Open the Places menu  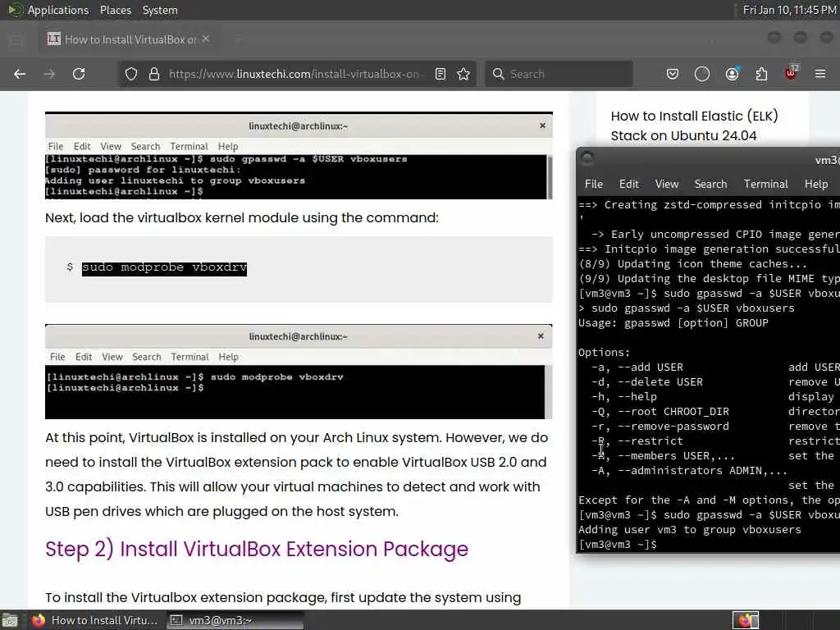116,10
